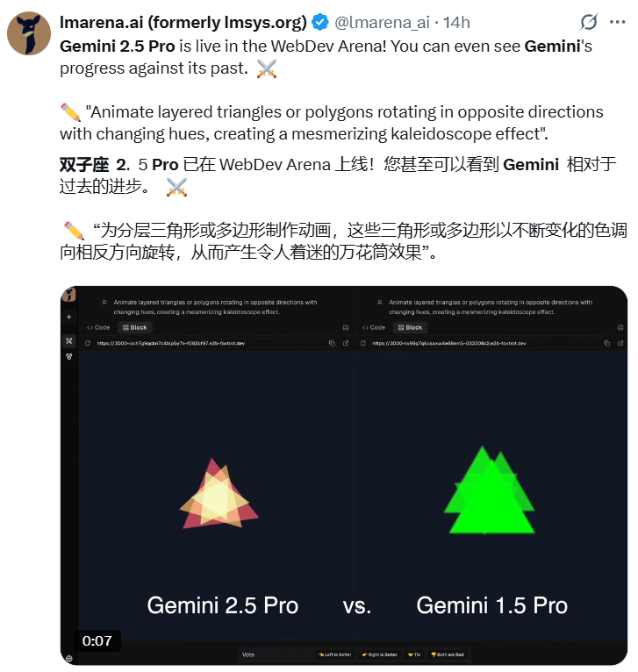Click the plus new chat icon in sidebar
This screenshot has width=638, height=672.
[x=69, y=318]
